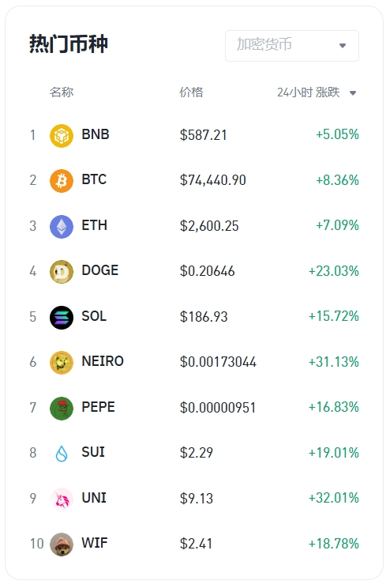The image size is (390, 588).
Task: Click the Bitcoin BTC orange icon
Action: [x=62, y=181]
